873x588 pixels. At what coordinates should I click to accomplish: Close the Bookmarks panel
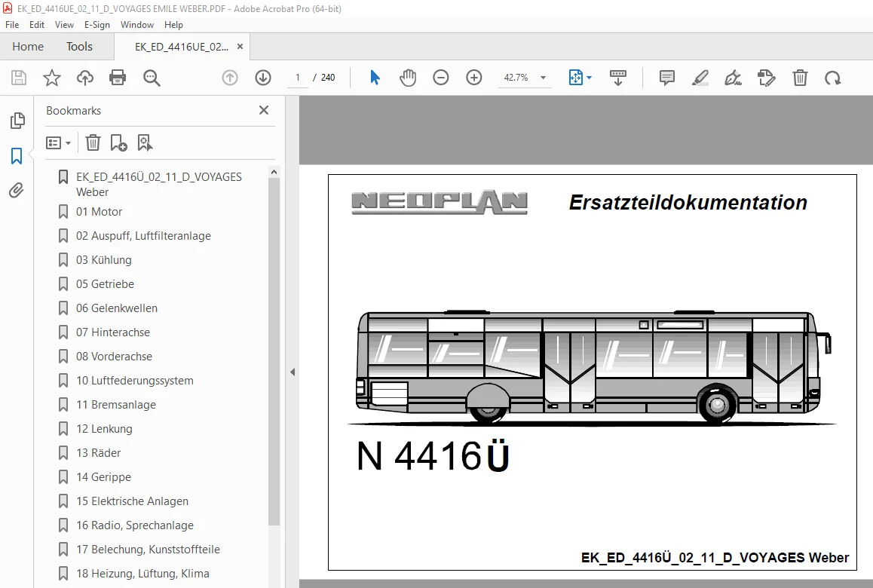[264, 110]
